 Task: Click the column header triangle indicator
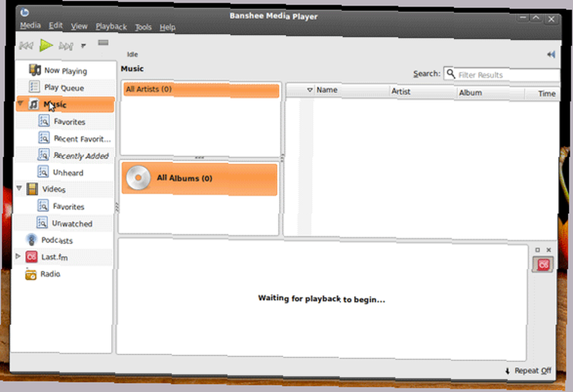(309, 89)
